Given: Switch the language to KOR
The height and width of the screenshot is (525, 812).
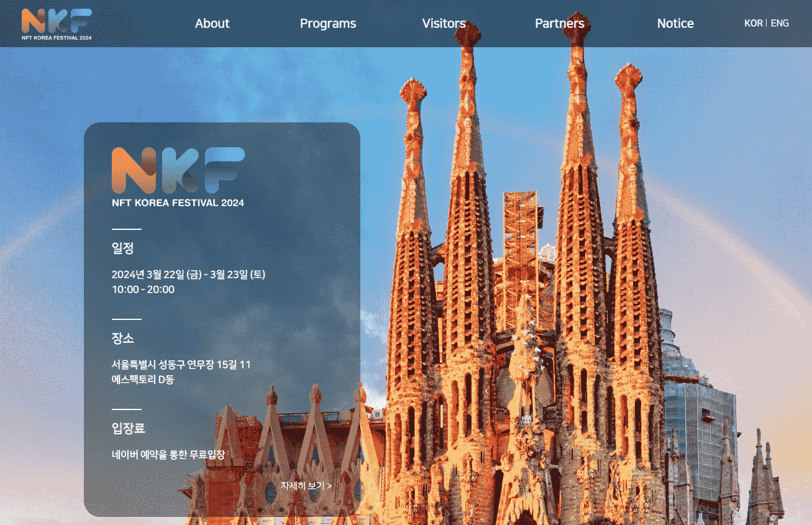Looking at the screenshot, I should (x=754, y=23).
